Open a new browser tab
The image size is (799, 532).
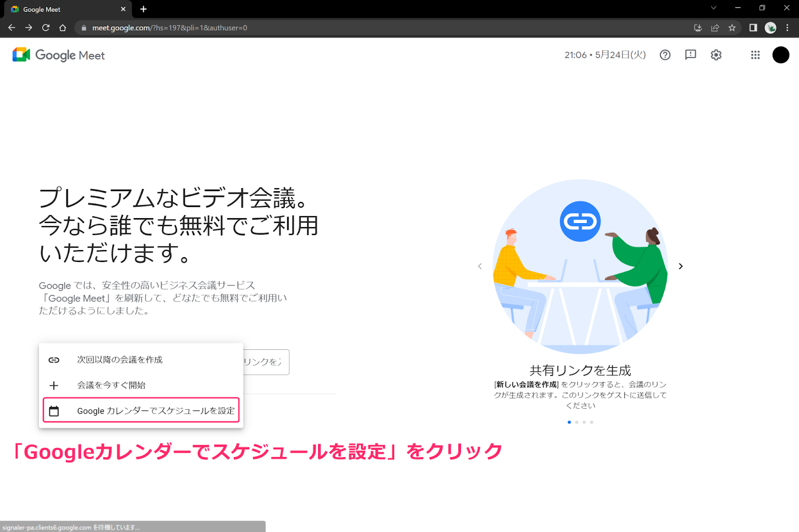(x=143, y=9)
